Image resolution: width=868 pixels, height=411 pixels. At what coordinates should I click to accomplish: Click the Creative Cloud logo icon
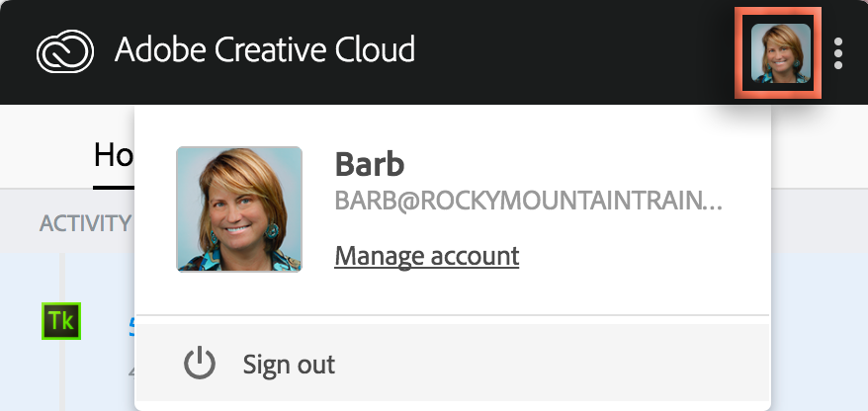[65, 51]
